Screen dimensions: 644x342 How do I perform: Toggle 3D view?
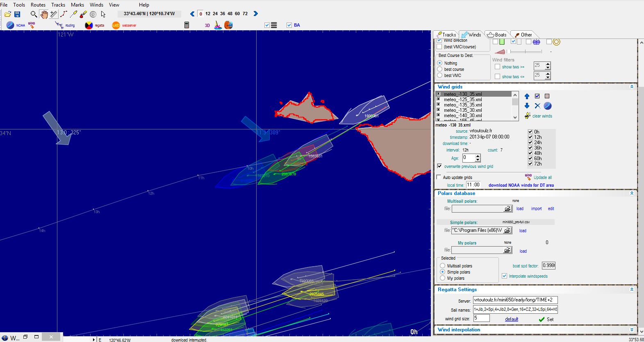tap(207, 25)
